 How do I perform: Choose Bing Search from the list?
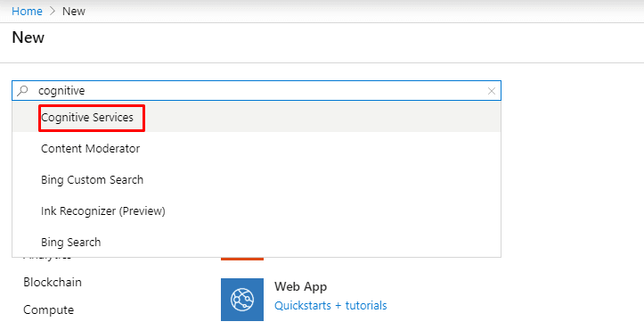coord(257,242)
